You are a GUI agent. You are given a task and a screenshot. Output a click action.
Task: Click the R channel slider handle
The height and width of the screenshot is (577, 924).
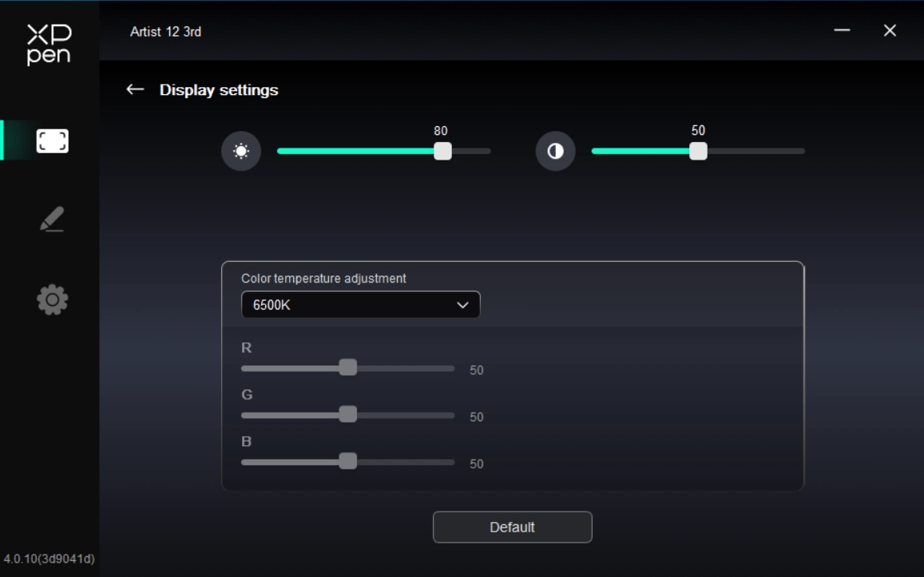point(347,367)
